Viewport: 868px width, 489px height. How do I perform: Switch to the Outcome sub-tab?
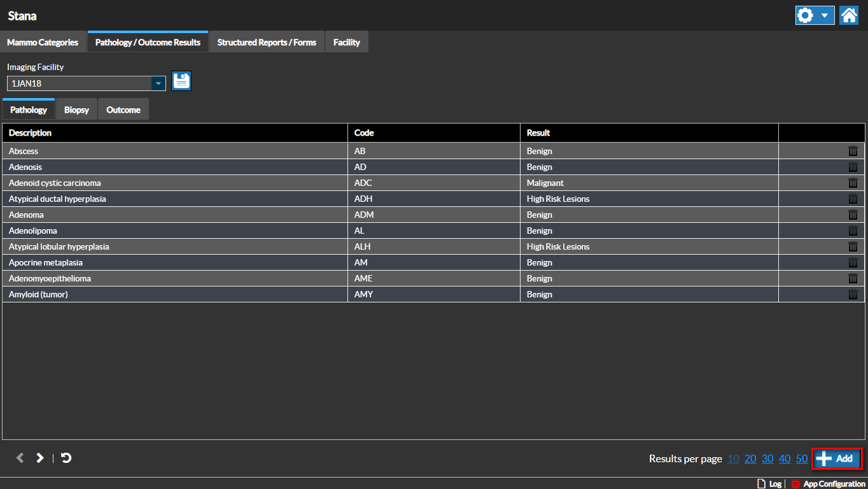click(123, 110)
